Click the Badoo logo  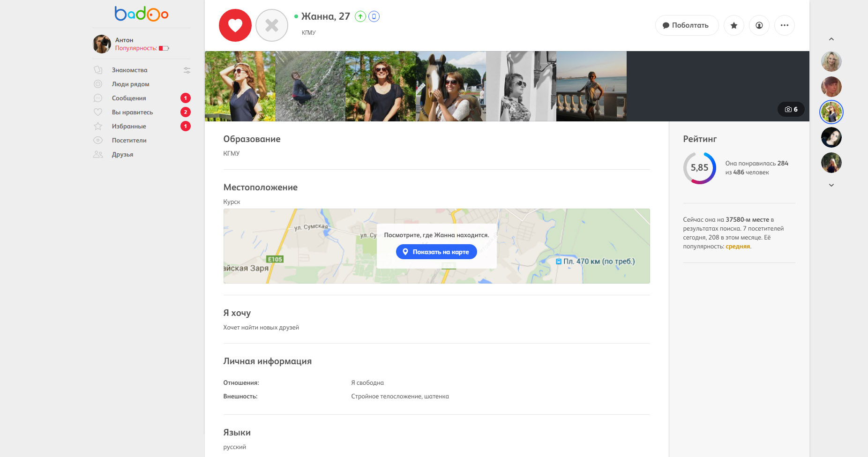pos(141,14)
